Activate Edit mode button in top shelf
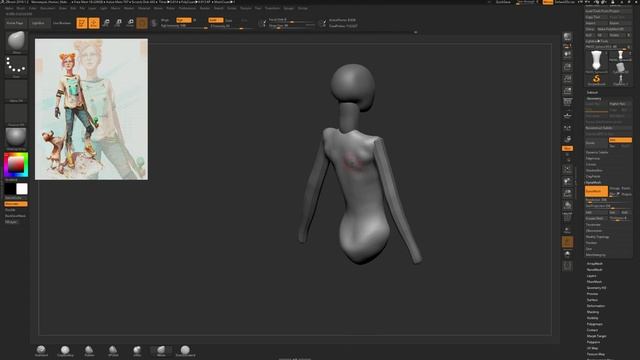The width and height of the screenshot is (640, 360). tap(82, 23)
